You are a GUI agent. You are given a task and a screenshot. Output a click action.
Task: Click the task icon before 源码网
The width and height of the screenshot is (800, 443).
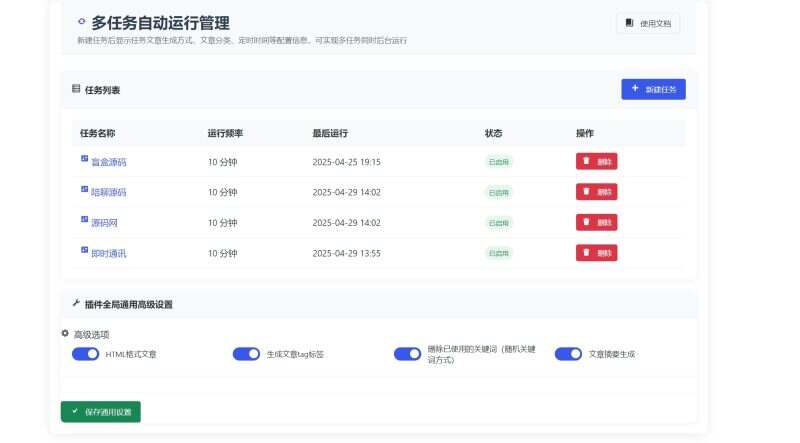click(x=84, y=219)
